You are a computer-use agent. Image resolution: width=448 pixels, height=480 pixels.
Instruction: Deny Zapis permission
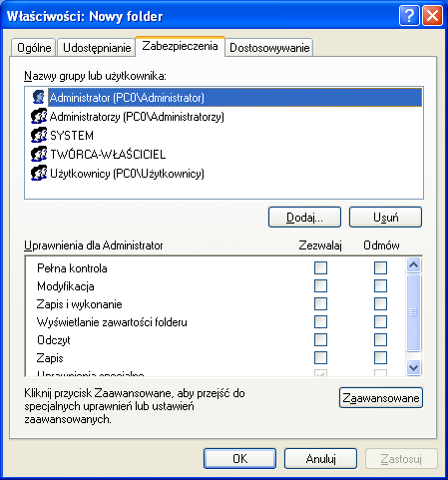click(x=380, y=357)
